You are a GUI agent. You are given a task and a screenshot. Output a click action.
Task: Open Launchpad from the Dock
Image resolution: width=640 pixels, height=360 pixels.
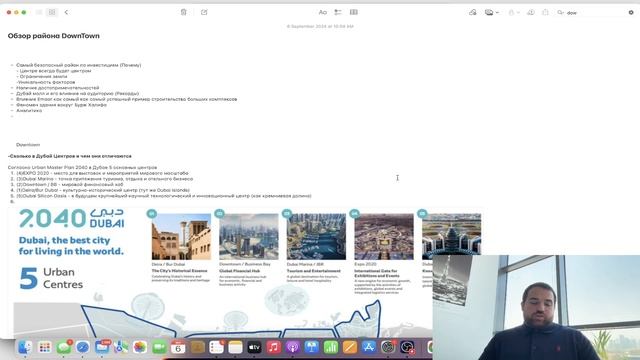click(44, 347)
